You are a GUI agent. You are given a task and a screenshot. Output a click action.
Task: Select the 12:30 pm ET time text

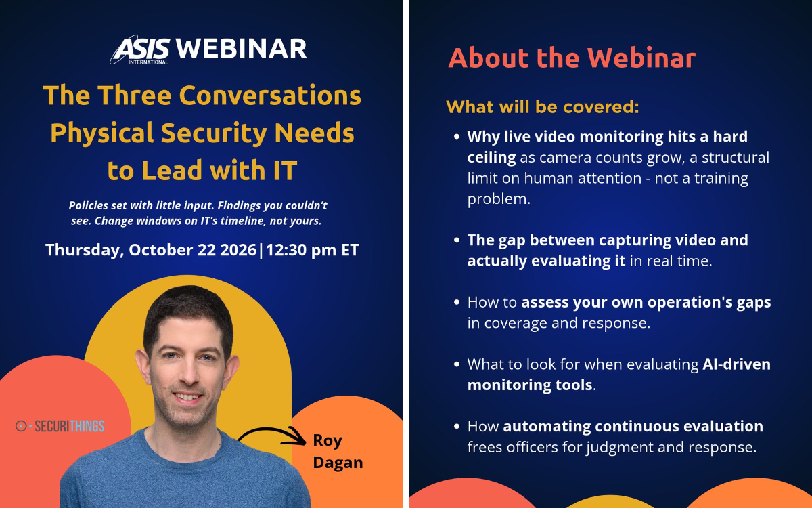tap(312, 249)
